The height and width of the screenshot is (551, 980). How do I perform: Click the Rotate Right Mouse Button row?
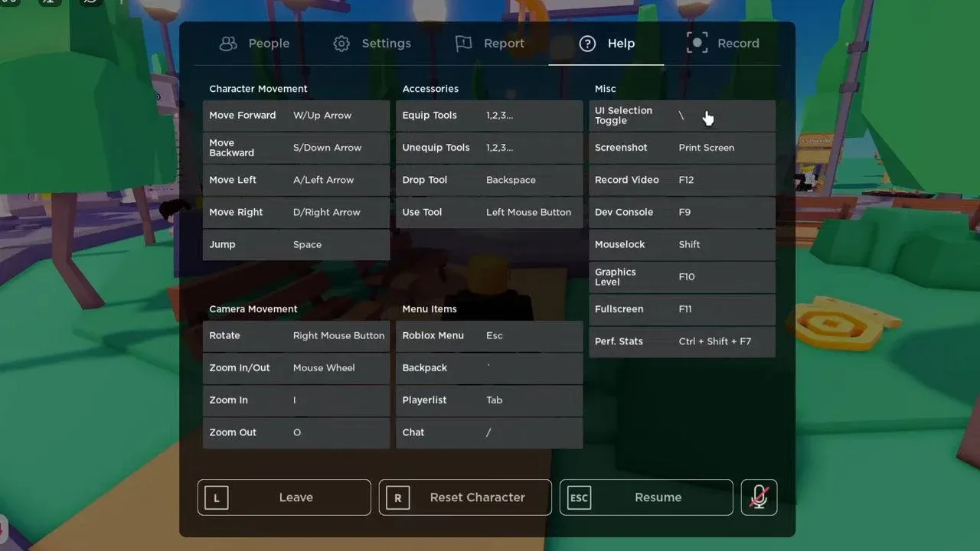pyautogui.click(x=296, y=336)
